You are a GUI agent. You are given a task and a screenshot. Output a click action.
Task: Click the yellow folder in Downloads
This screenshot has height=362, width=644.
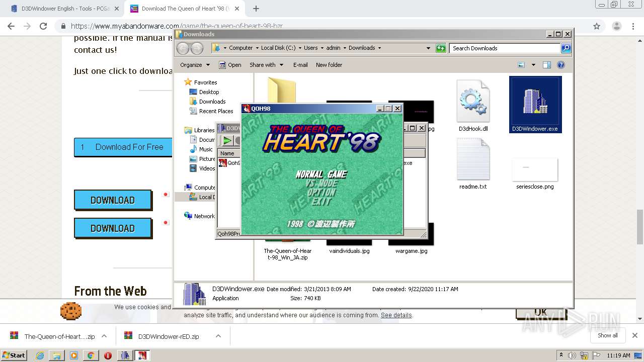(x=282, y=89)
